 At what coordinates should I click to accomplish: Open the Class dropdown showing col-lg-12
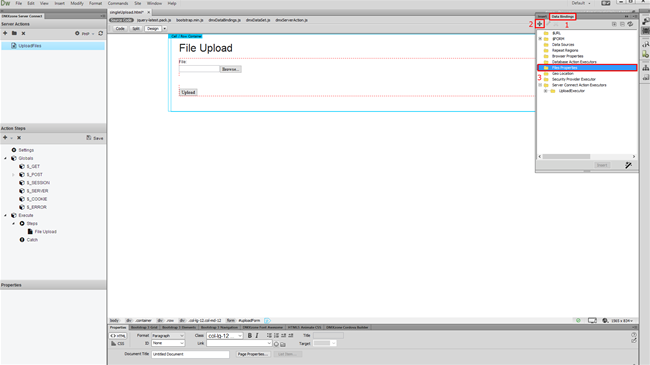(225, 336)
